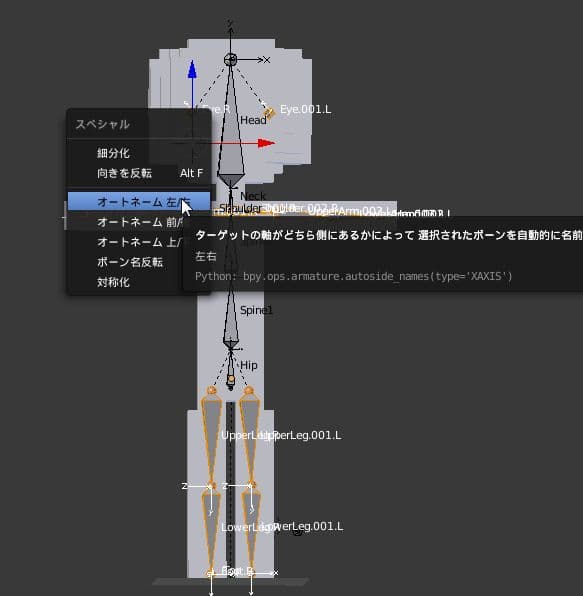Choose 細分化 in the スペシャル menu
Screen dimensions: 583x596
138,153
